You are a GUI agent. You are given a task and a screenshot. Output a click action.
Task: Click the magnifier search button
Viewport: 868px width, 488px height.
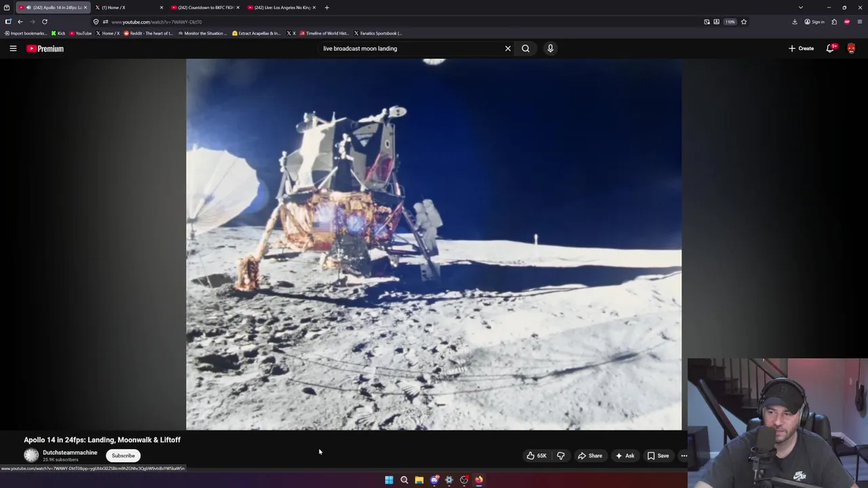tap(526, 48)
